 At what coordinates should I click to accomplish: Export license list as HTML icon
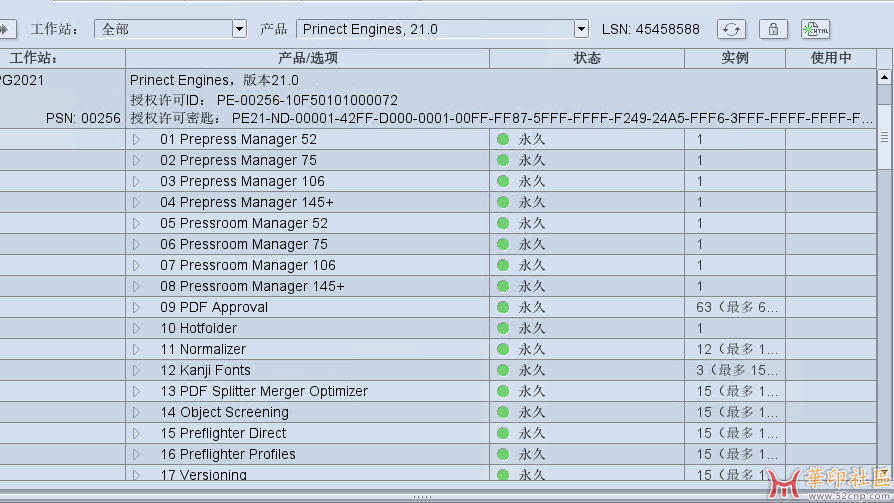(x=815, y=29)
